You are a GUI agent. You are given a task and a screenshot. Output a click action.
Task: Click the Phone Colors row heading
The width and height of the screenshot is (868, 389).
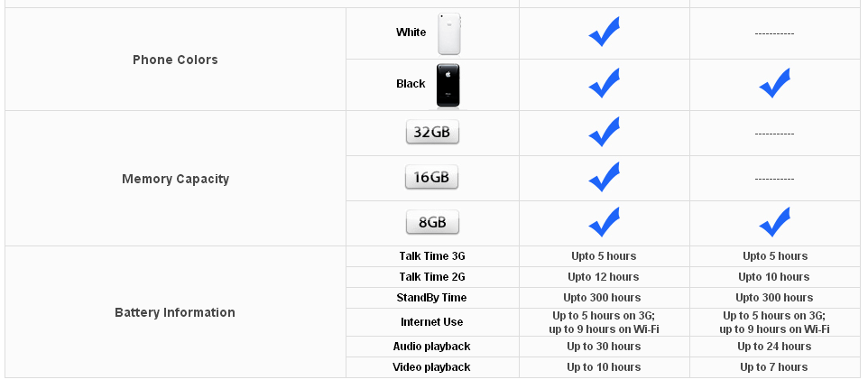[x=175, y=60]
